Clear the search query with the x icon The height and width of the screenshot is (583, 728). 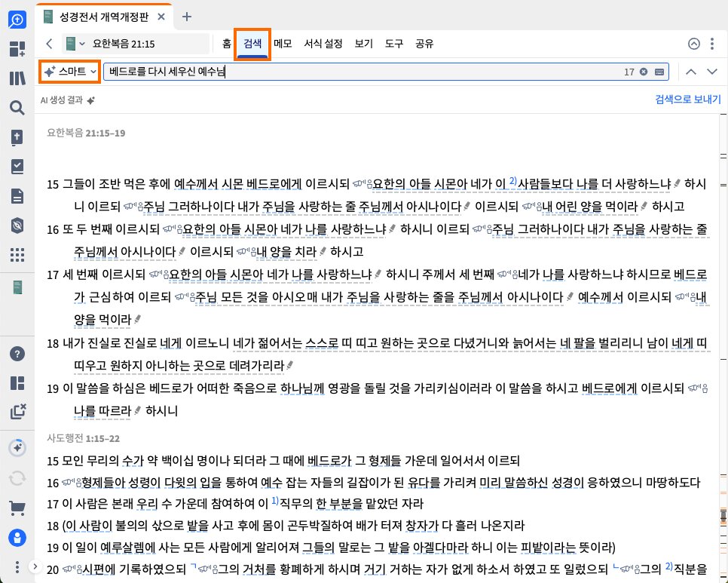coord(643,72)
